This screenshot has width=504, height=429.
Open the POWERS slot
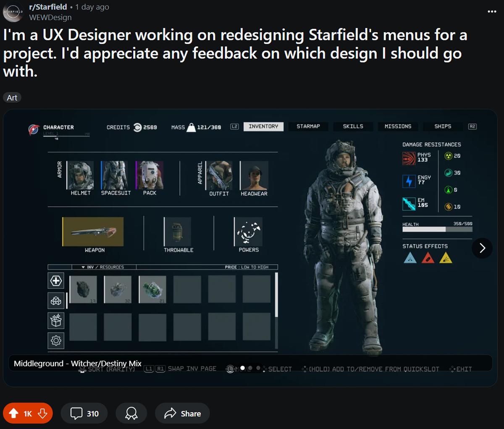coord(248,232)
